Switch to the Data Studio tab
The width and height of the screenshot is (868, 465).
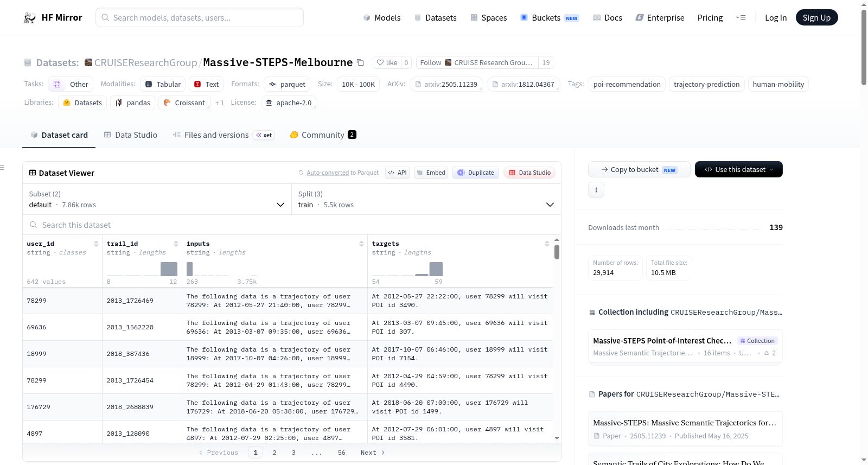(131, 135)
